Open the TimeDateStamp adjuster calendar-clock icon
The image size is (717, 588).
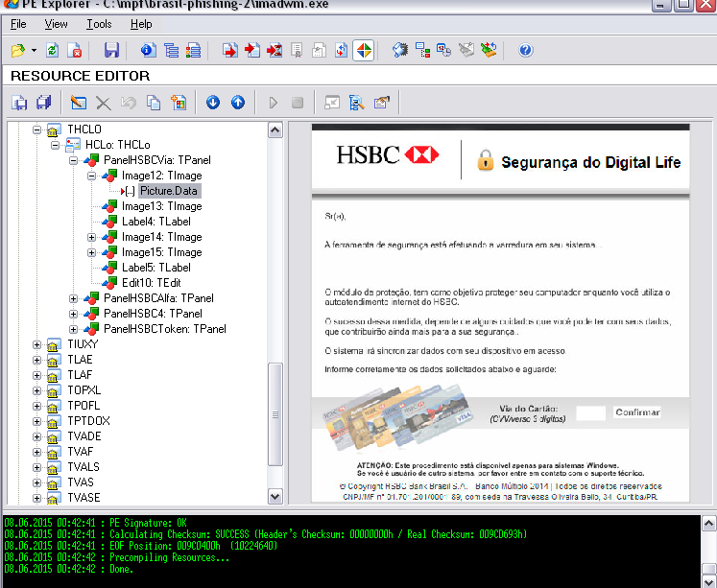click(444, 50)
